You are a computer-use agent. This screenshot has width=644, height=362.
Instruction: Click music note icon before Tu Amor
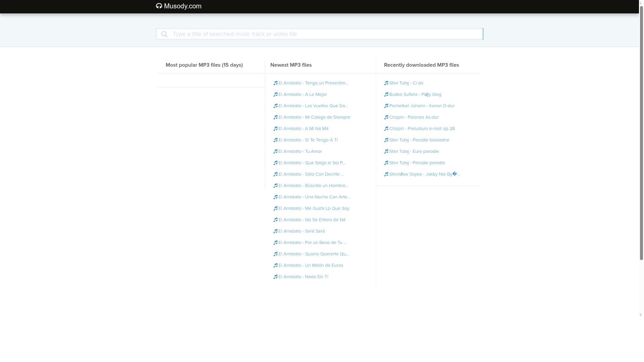click(x=275, y=152)
